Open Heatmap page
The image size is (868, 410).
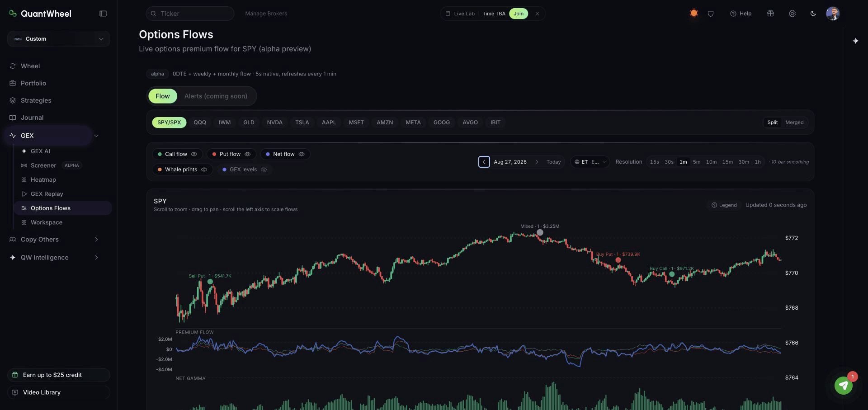(x=43, y=179)
